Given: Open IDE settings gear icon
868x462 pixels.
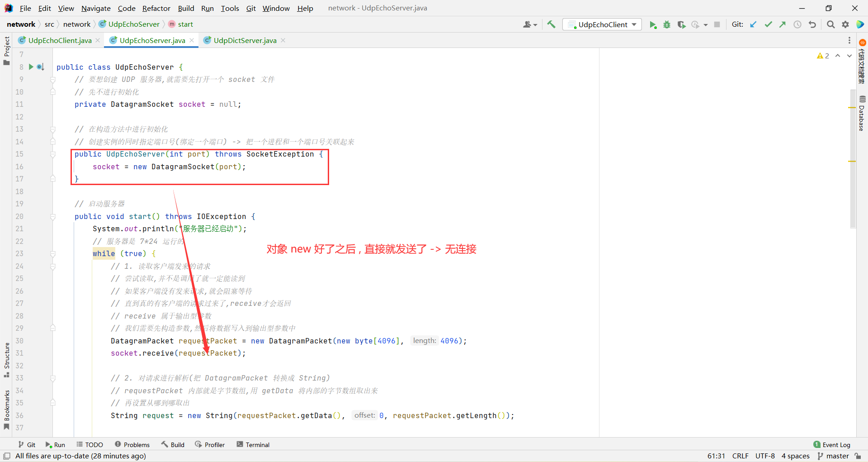Looking at the screenshot, I should coord(845,24).
